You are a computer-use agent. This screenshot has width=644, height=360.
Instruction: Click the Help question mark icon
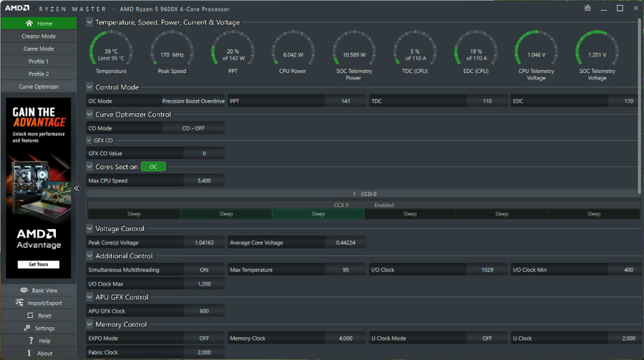pyautogui.click(x=31, y=340)
